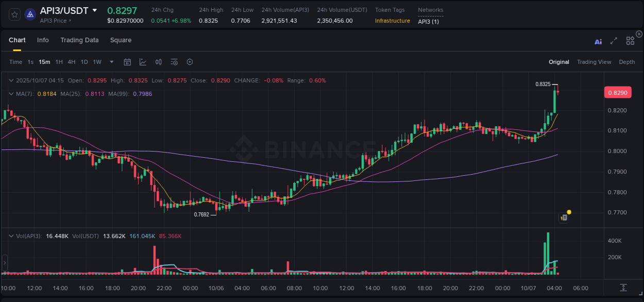644x302 pixels.
Task: Open the chart settings hexagon icon
Action: click(x=190, y=61)
